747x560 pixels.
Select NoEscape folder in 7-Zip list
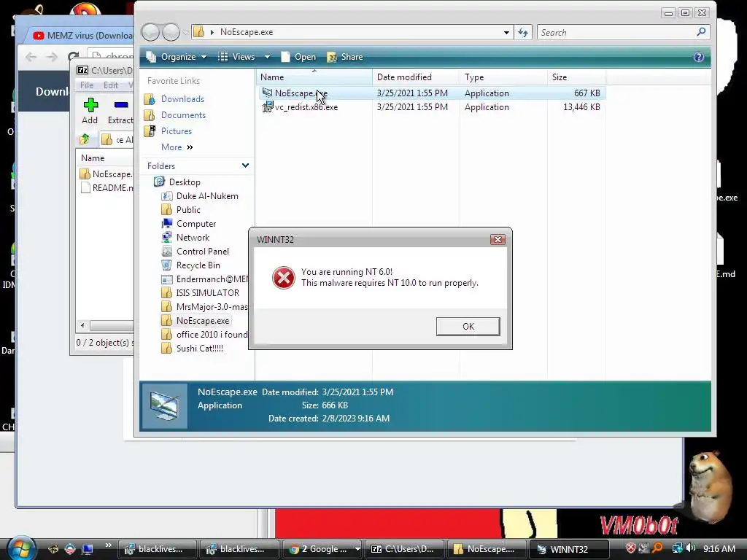click(107, 174)
